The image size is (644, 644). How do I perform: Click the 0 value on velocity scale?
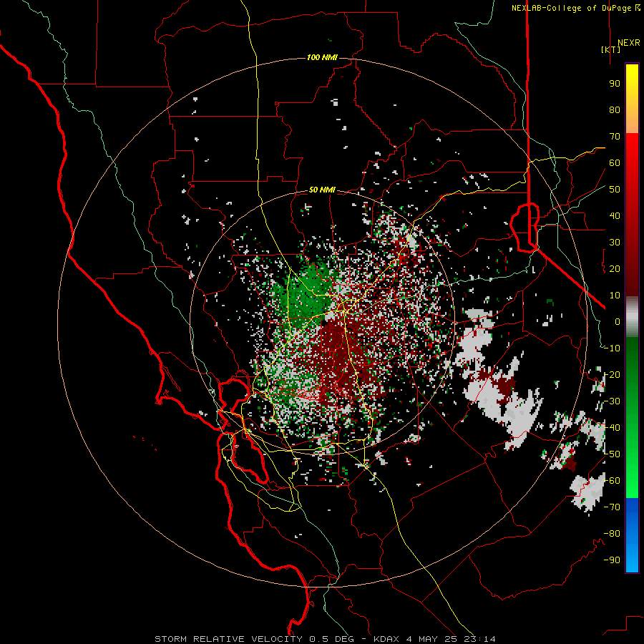(x=618, y=321)
